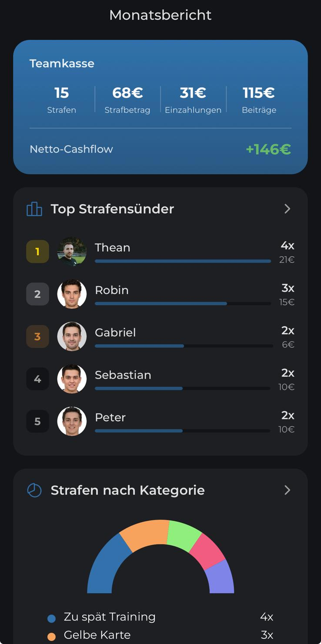Select the rank 4 badge next to Sebastian
Screen dimensions: 321x644
[37, 379]
